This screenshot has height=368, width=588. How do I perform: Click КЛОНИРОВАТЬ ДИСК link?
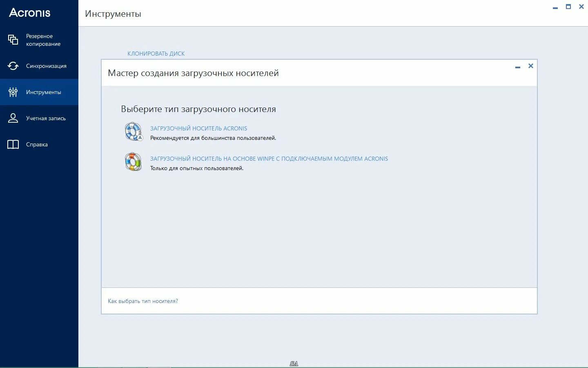point(156,54)
